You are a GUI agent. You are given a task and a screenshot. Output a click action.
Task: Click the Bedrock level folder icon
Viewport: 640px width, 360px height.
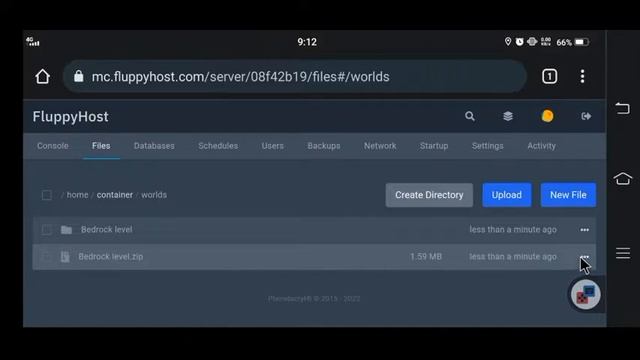pos(66,230)
